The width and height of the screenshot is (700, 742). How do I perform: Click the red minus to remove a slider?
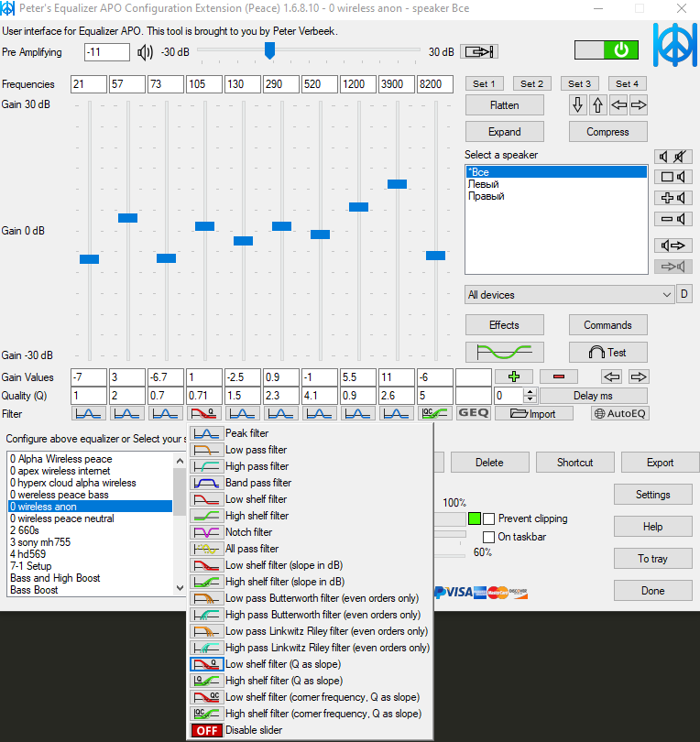(x=559, y=376)
